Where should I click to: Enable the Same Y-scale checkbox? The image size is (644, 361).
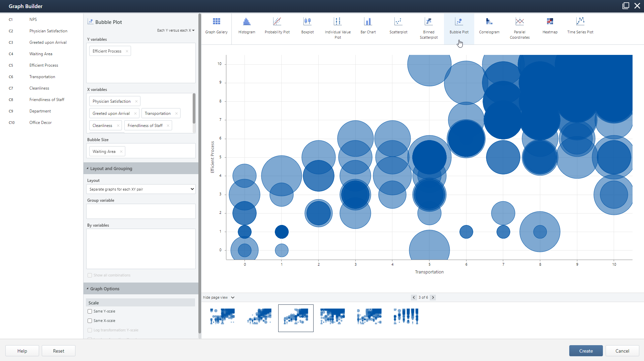click(90, 311)
